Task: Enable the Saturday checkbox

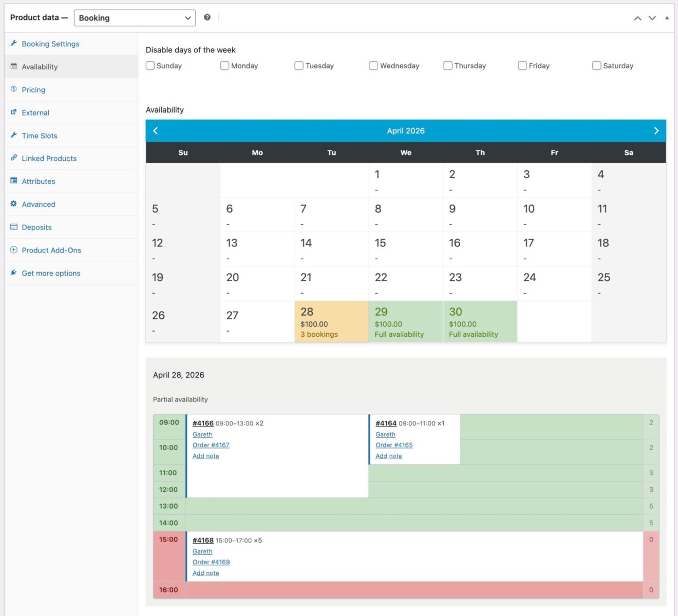Action: [x=596, y=66]
